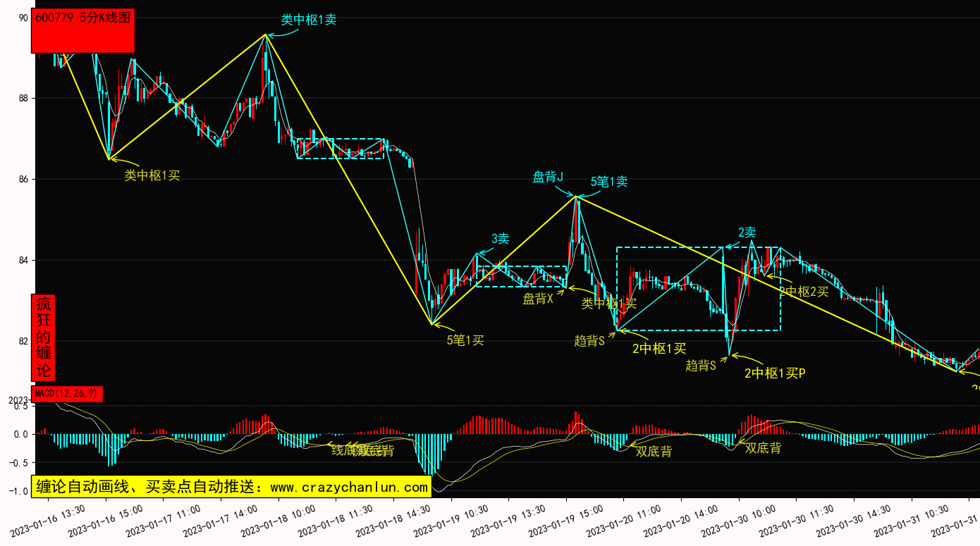Viewport: 980px width, 546px height.
Task: Select the 2023-01-17 11:00 time label
Action: (x=164, y=520)
